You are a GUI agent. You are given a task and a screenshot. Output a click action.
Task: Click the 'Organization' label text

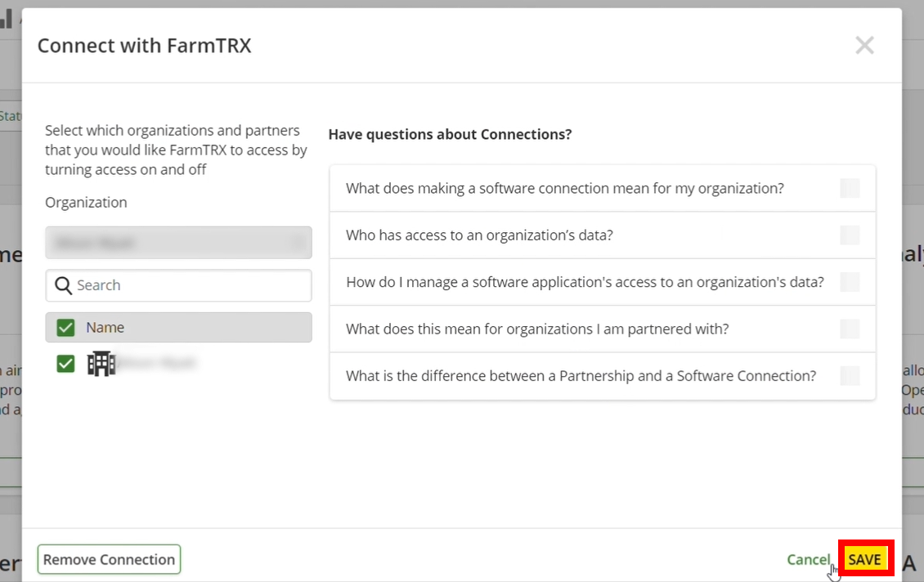pos(86,202)
